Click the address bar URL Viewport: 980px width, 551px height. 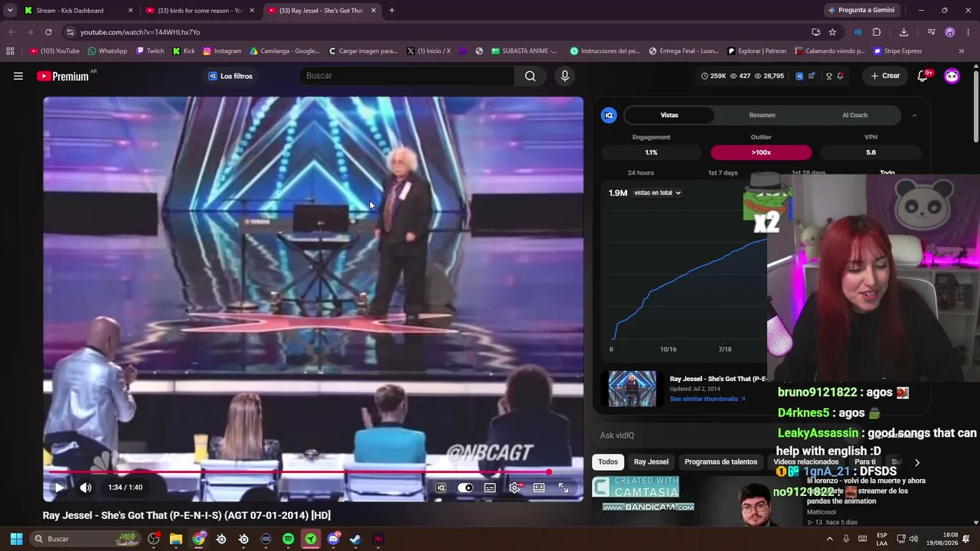[140, 32]
